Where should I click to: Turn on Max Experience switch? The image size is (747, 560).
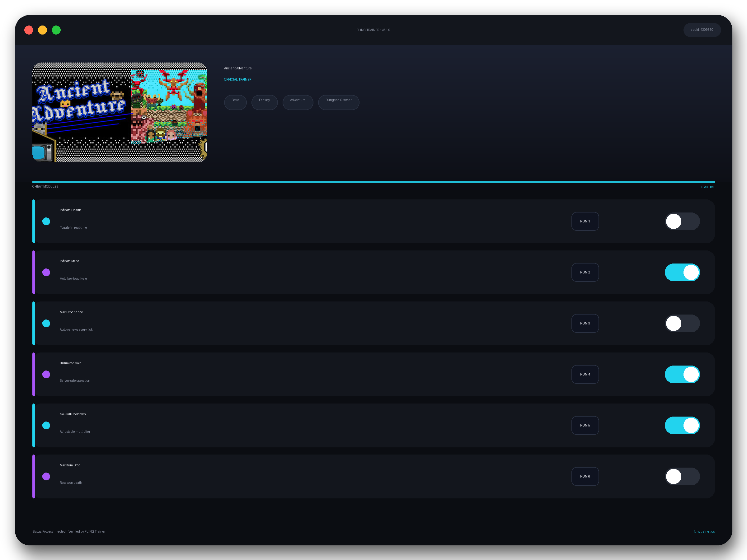[682, 323]
